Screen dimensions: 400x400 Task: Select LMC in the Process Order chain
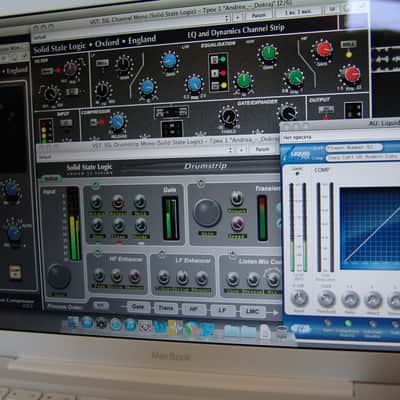(x=252, y=312)
